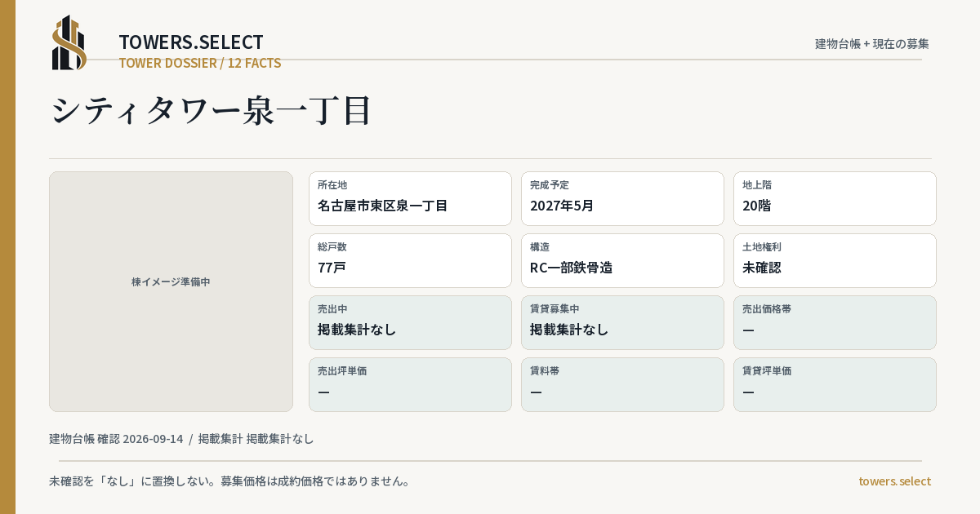This screenshot has height=514, width=980.
Task: Click the 賃料帯 card
Action: (x=622, y=384)
